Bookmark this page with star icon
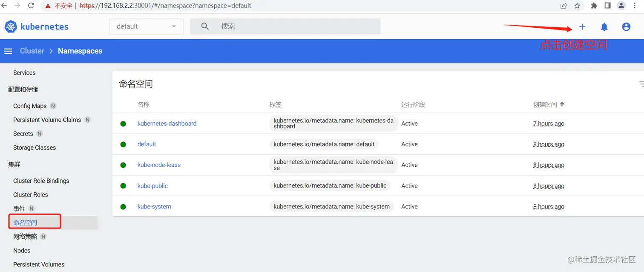644x272 pixels. pyautogui.click(x=577, y=6)
